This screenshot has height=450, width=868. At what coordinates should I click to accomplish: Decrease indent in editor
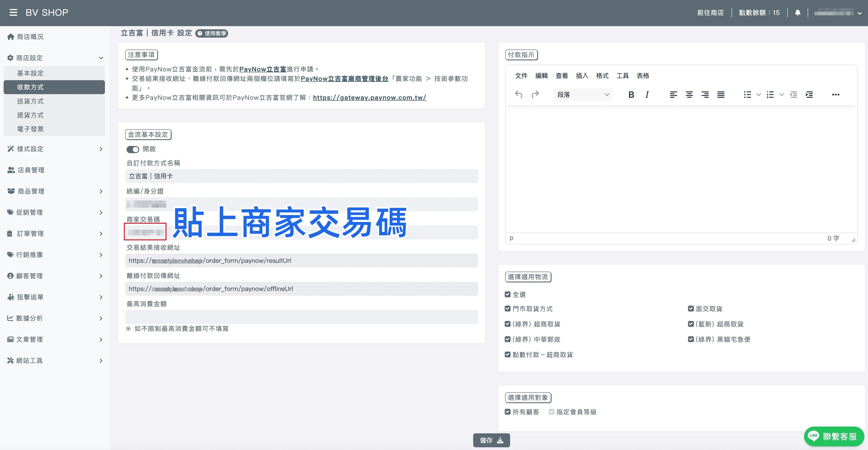(x=793, y=95)
